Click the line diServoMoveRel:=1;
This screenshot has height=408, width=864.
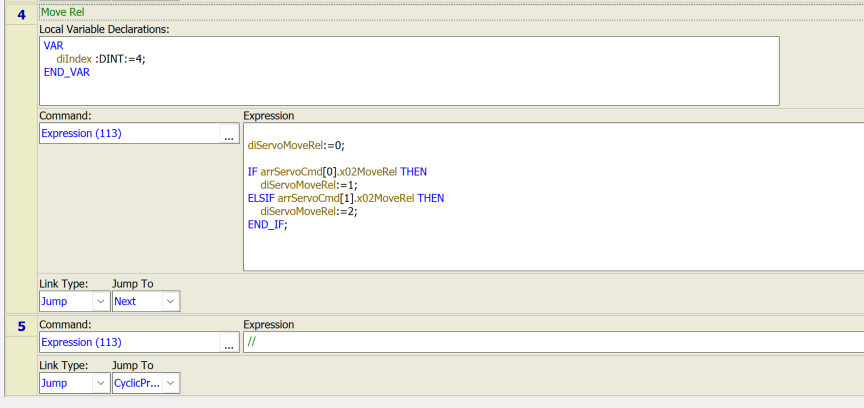[309, 185]
